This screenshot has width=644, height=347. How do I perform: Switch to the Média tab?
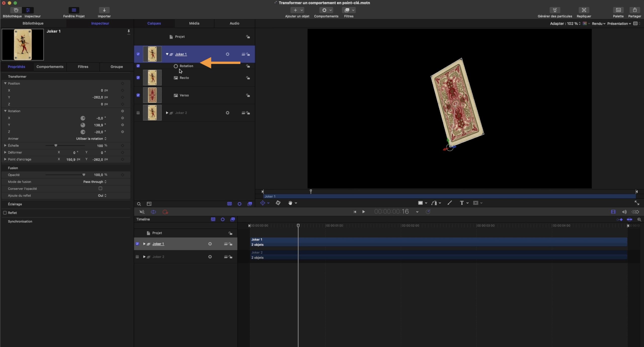[194, 23]
